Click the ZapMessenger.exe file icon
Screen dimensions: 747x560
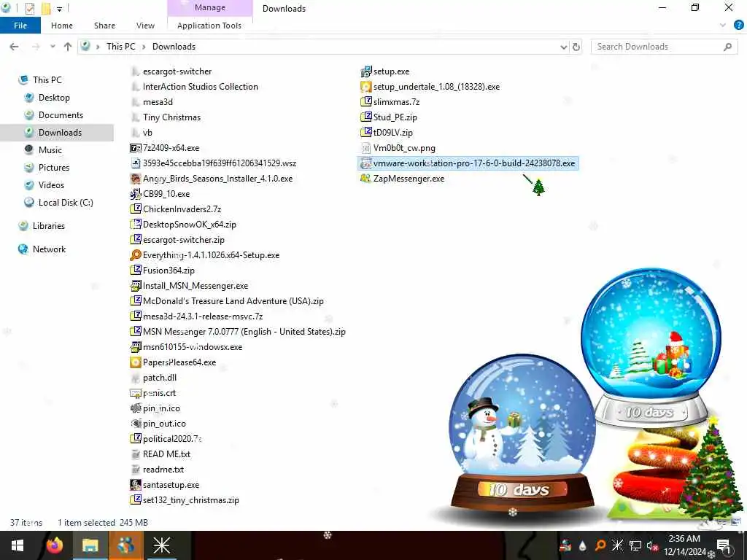click(x=366, y=179)
